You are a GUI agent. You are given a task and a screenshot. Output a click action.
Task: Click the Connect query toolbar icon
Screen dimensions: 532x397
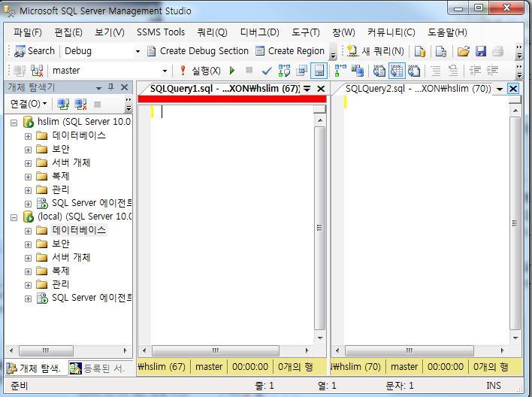pos(20,71)
